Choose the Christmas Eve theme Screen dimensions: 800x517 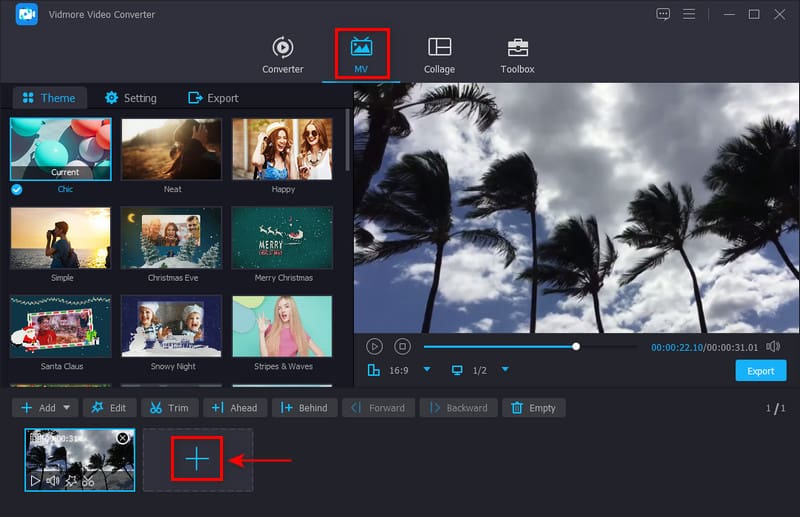point(171,238)
